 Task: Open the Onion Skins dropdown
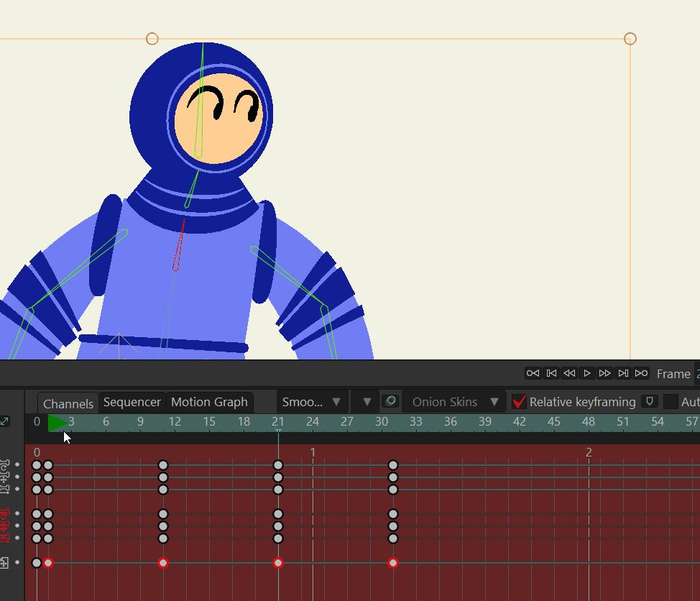[454, 402]
